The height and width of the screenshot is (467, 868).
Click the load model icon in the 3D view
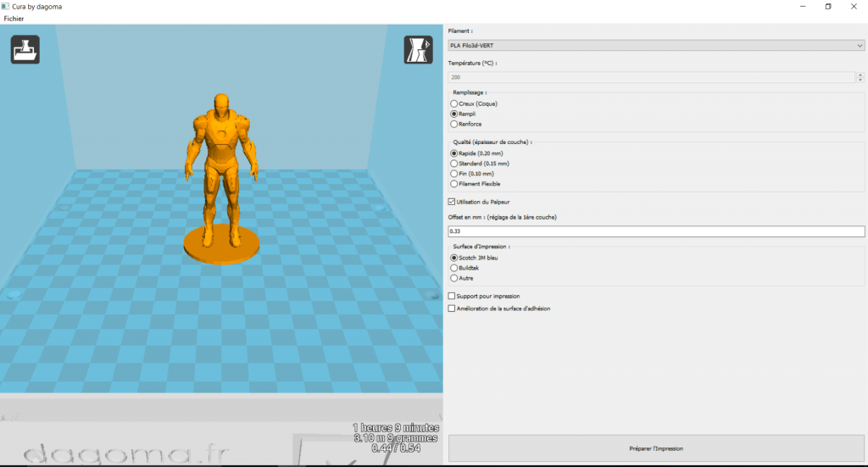click(x=25, y=50)
